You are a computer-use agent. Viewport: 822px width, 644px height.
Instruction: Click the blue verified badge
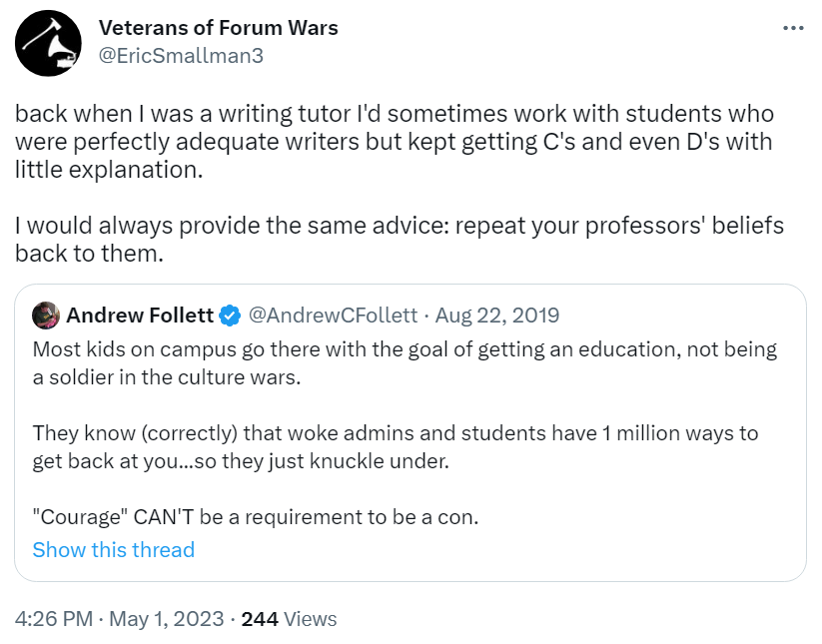(x=230, y=317)
